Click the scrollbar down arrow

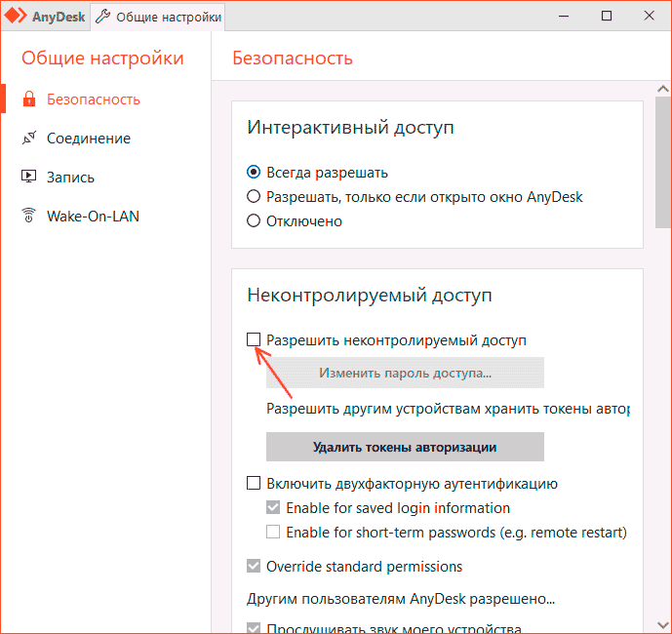pos(663,626)
